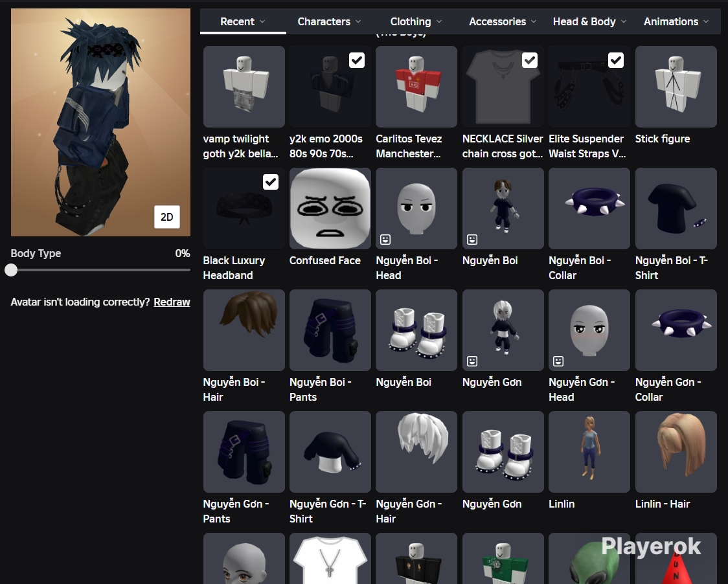Click the Black Luxury Headband label
Image resolution: width=728 pixels, height=584 pixels.
pyautogui.click(x=234, y=268)
